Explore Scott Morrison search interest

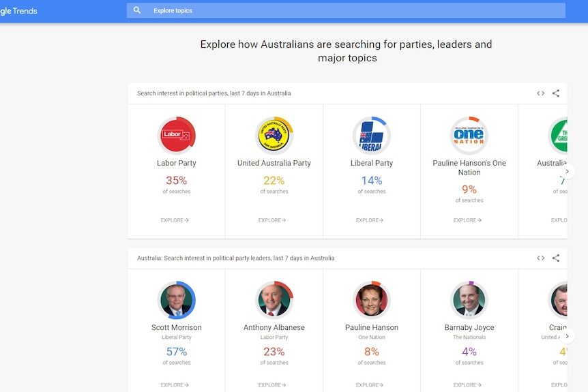[x=175, y=385]
